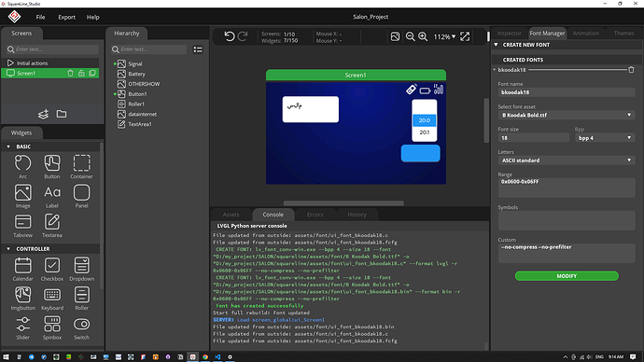Select the Checkbox widget
This screenshot has width=644, height=362.
pyautogui.click(x=52, y=270)
